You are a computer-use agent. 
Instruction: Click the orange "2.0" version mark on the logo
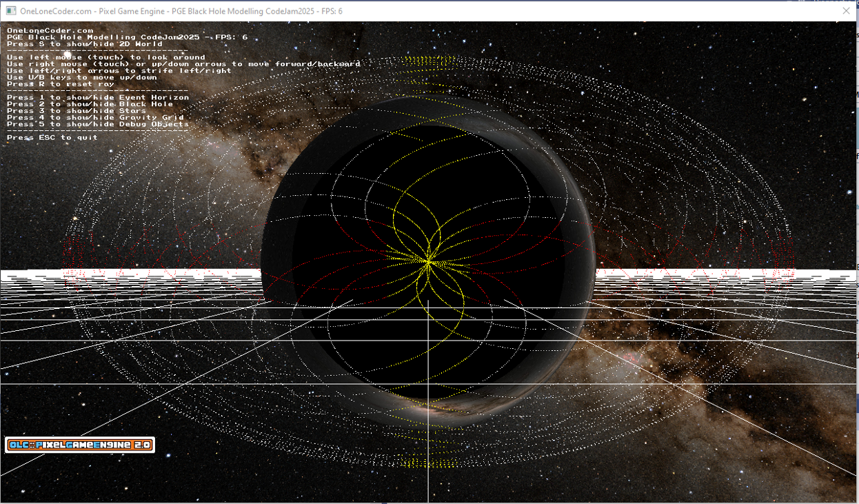[143, 445]
